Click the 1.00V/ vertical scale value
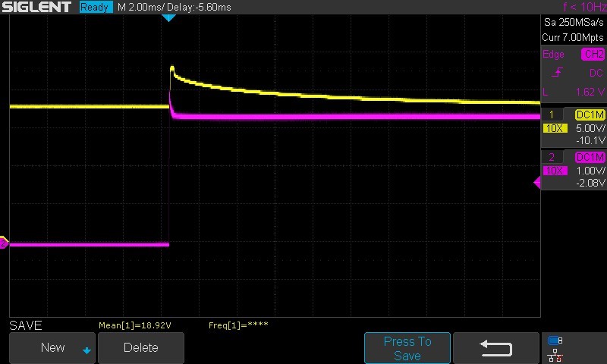The image size is (607, 364). click(x=590, y=171)
